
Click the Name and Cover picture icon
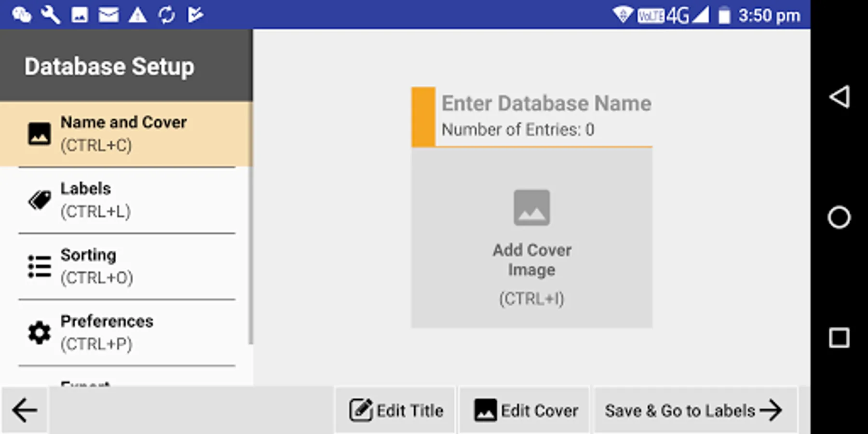(39, 134)
